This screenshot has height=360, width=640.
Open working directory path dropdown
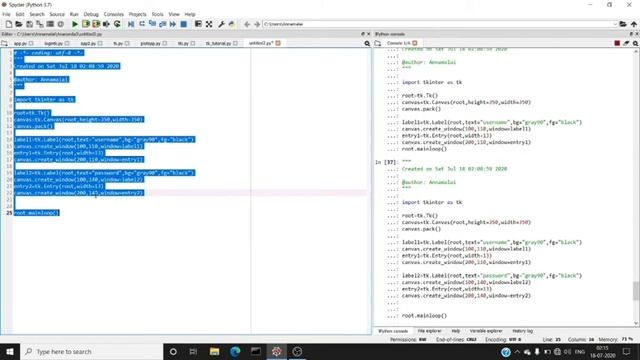tap(615, 24)
